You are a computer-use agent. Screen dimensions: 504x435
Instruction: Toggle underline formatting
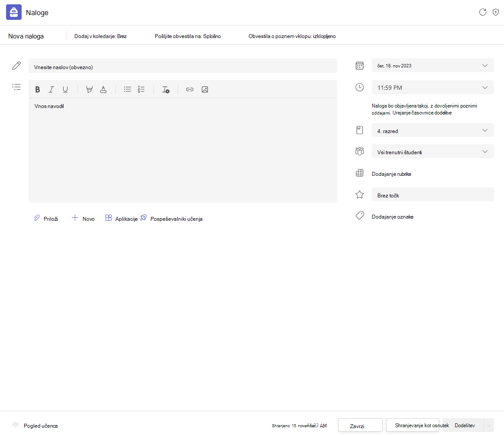[x=65, y=89]
